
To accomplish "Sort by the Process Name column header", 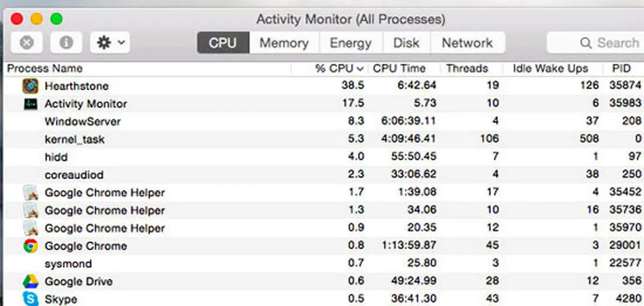I will tap(45, 69).
